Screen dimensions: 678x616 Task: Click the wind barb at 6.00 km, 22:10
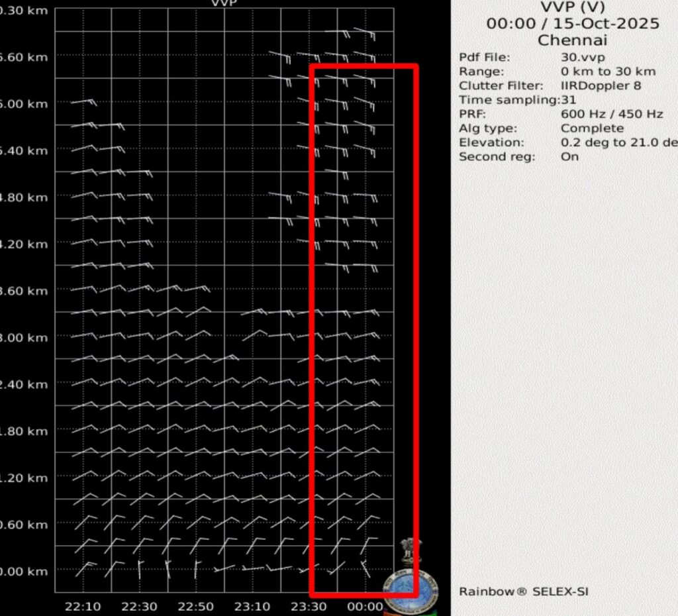(x=84, y=102)
